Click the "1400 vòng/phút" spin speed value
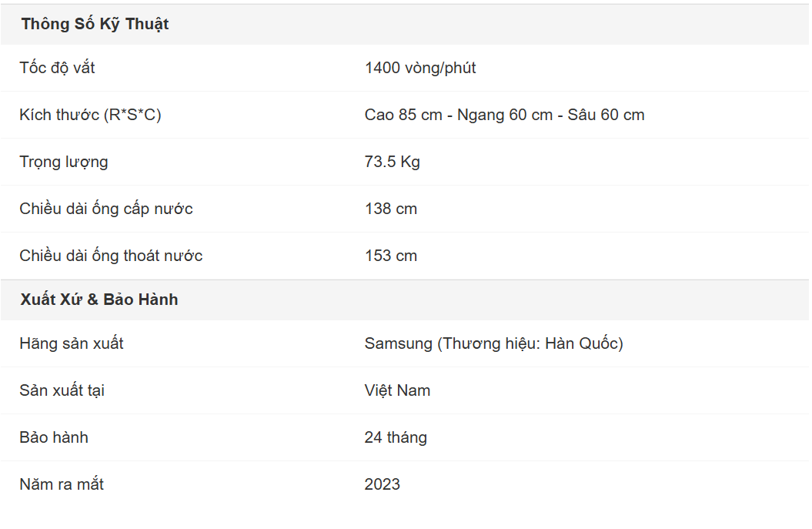Viewport: 812px width, 529px height. pyautogui.click(x=420, y=68)
